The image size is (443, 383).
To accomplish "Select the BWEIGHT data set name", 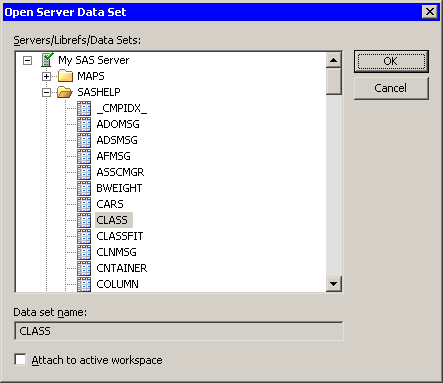I will pos(119,188).
